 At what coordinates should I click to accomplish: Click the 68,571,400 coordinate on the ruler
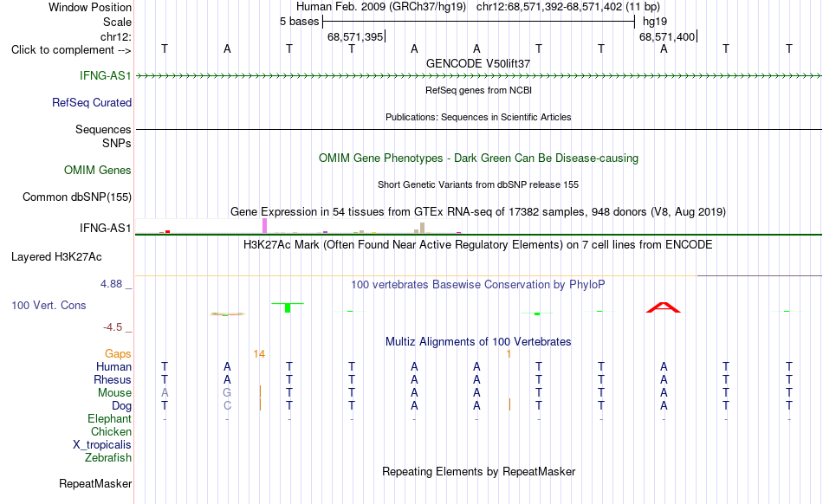pos(666,36)
